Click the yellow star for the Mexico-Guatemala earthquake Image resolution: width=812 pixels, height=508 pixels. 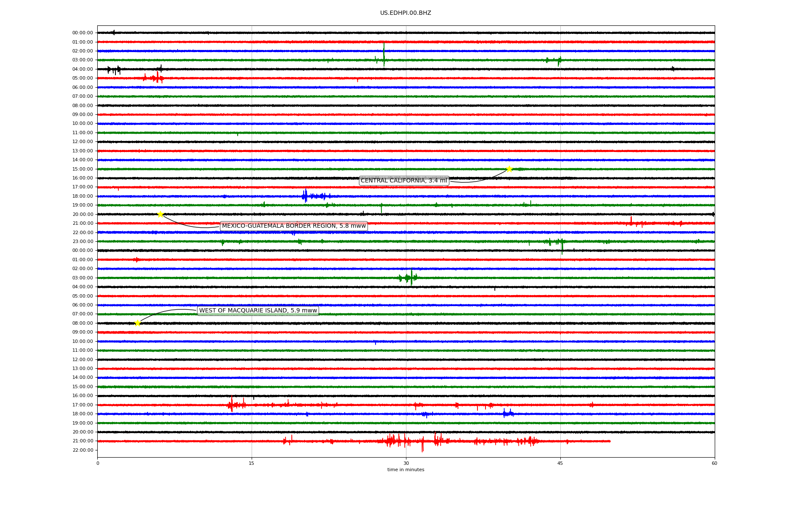160,214
